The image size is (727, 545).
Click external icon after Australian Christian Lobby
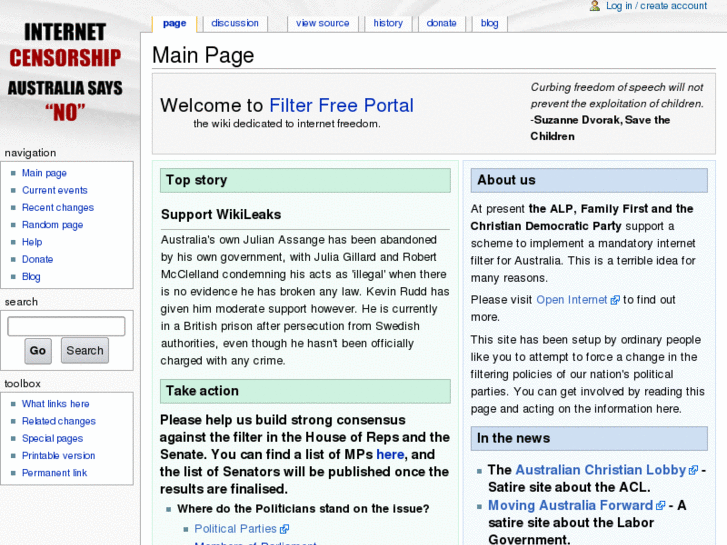point(694,470)
